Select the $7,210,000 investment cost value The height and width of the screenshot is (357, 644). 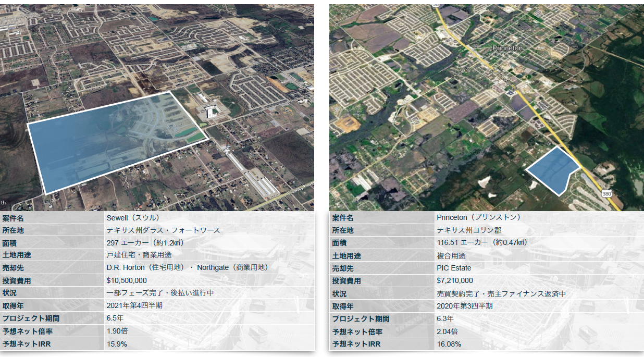(x=454, y=281)
